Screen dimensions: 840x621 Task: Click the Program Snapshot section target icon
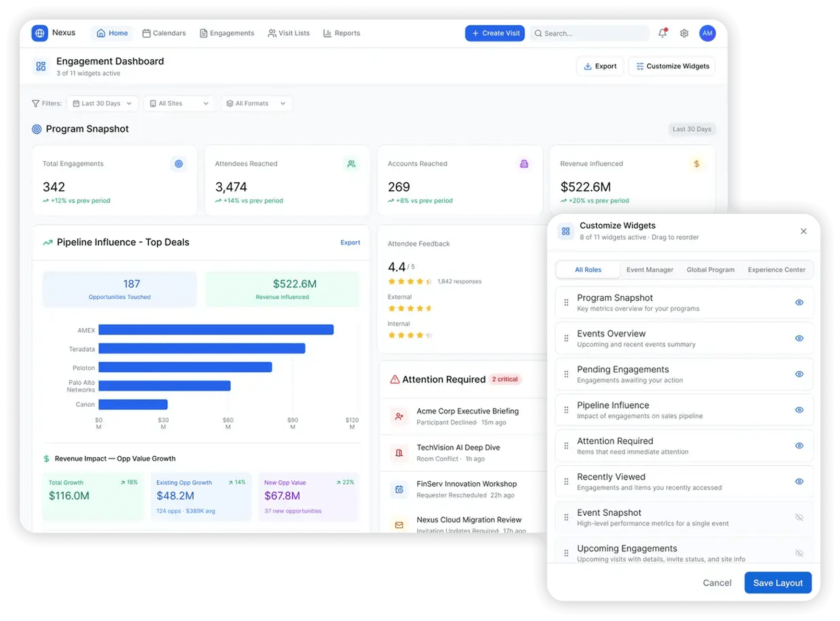coord(37,129)
